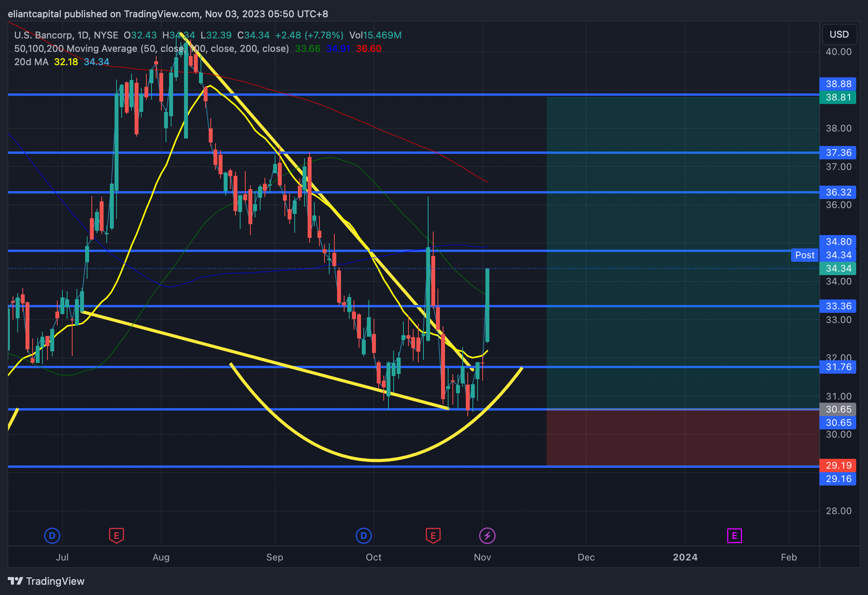Screen dimensions: 868x595
Task: Click the magenta E upcoming earnings marker
Action: 734,536
